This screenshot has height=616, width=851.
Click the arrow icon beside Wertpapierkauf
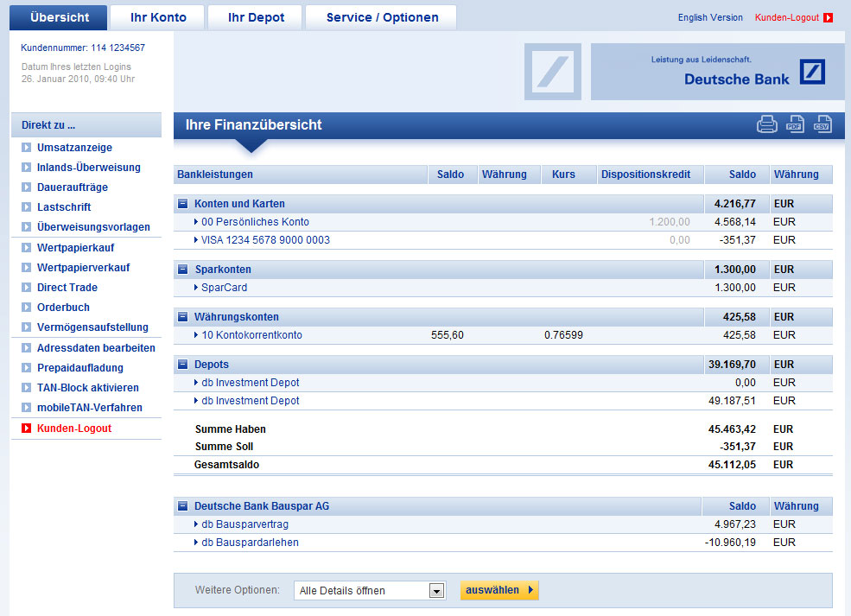(x=26, y=247)
